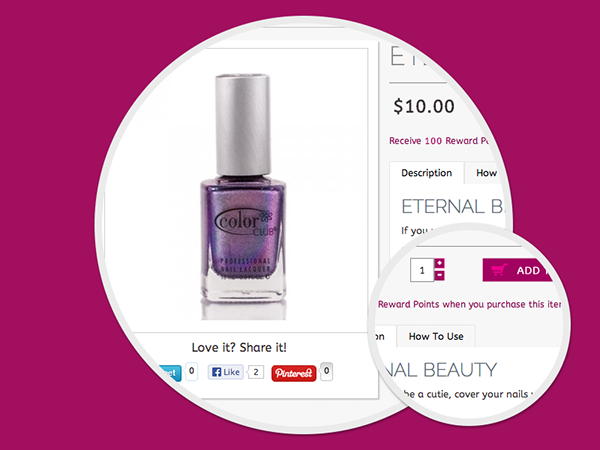The image size is (600, 450).
Task: Switch to the How To Use tab
Action: [x=436, y=336]
